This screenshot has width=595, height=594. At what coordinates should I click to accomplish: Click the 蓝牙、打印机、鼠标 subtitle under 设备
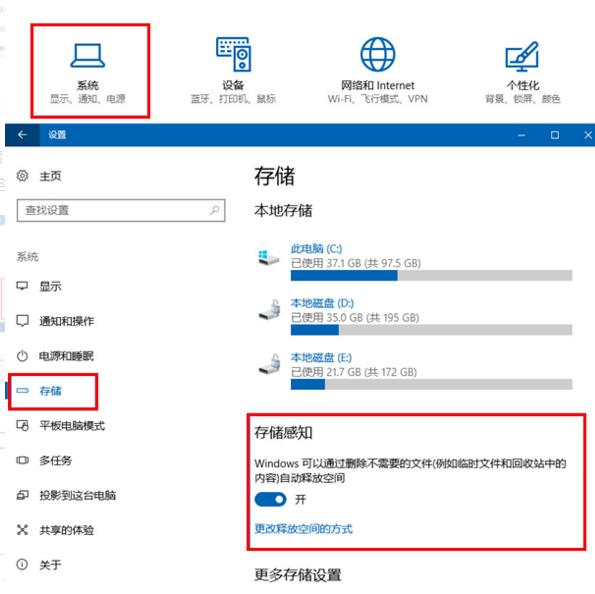coord(233,99)
